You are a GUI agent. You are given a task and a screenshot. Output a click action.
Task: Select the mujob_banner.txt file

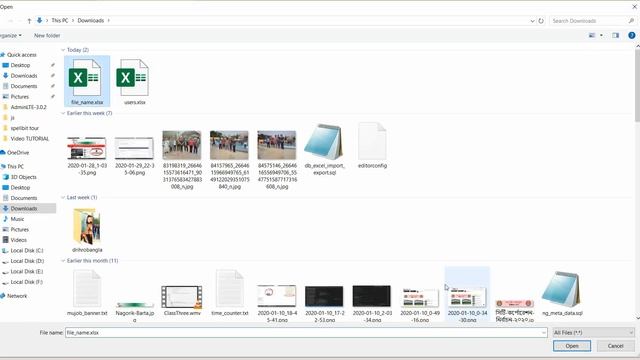pyautogui.click(x=87, y=293)
